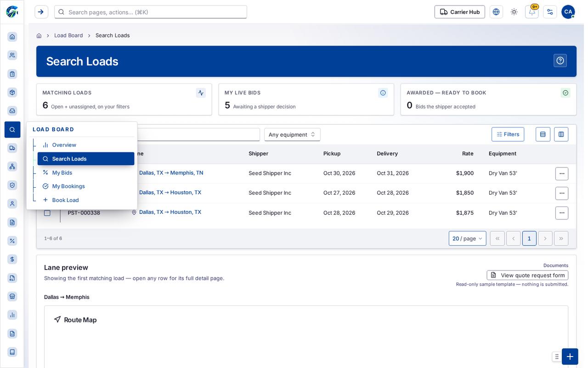Viewport: 588px width, 368px height.
Task: Open the CA user avatar menu
Action: click(568, 12)
